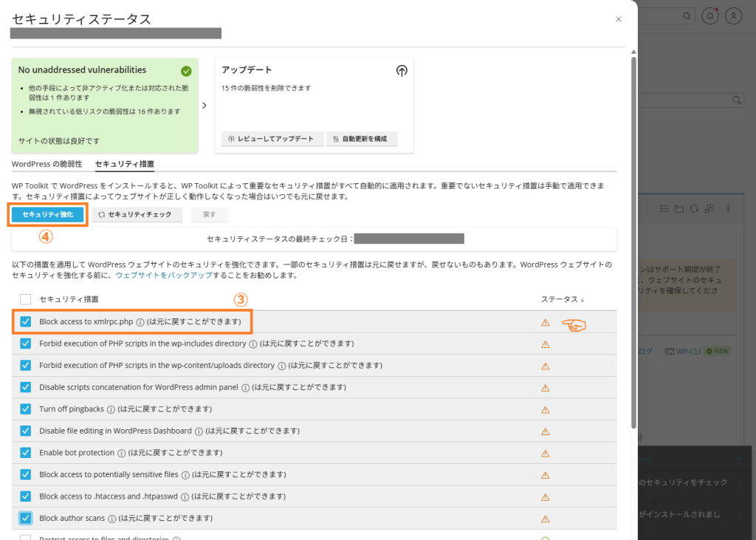Viewport: 756px width, 540px height.
Task: Click warning status icon for Enable bot protection
Action: pyautogui.click(x=546, y=453)
